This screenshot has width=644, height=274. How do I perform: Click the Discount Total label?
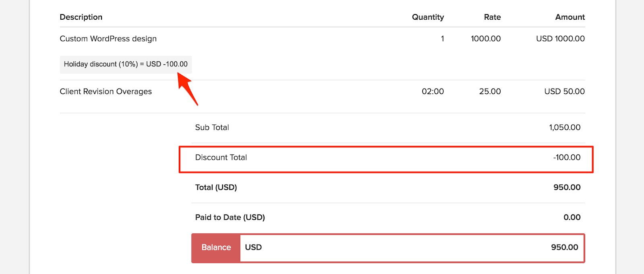[221, 157]
